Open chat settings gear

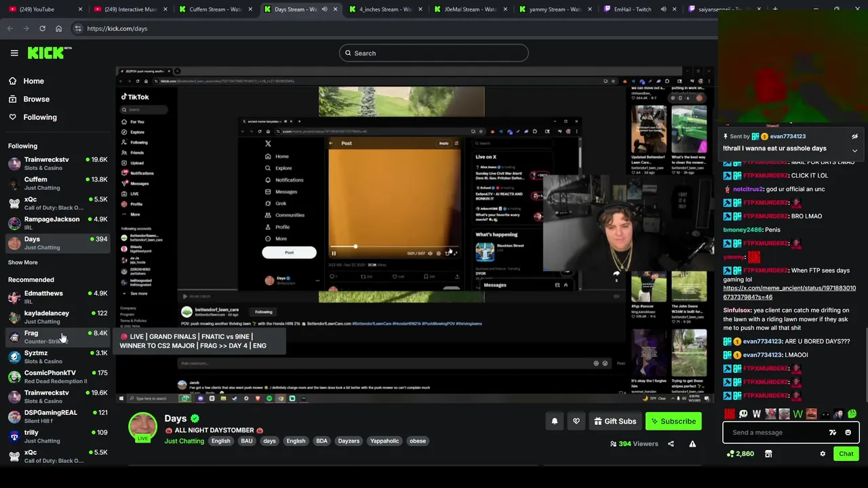(823, 453)
